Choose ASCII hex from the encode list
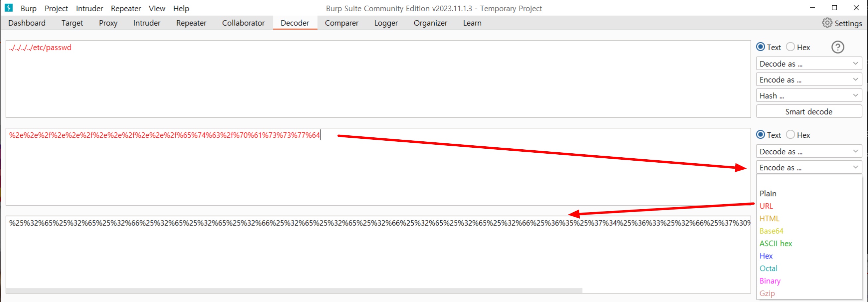This screenshot has width=868, height=302. (809, 243)
